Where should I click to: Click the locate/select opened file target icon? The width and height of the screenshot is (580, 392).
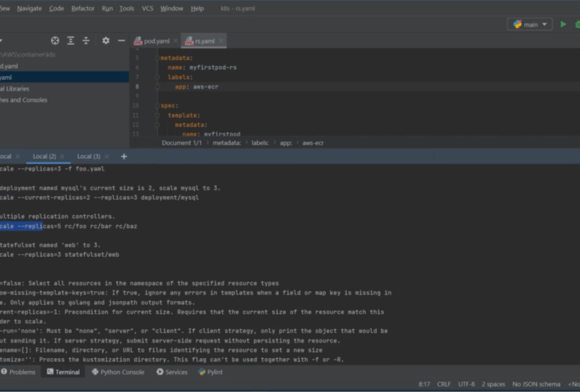coord(55,41)
